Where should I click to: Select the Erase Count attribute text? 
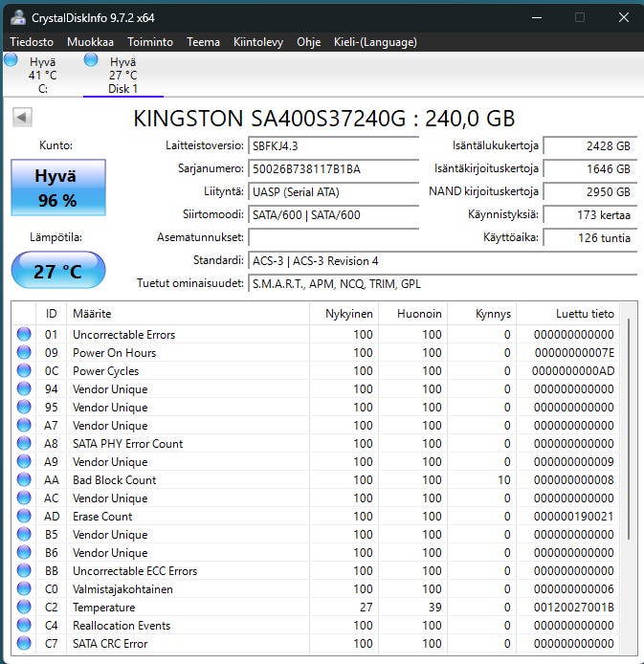coord(102,517)
